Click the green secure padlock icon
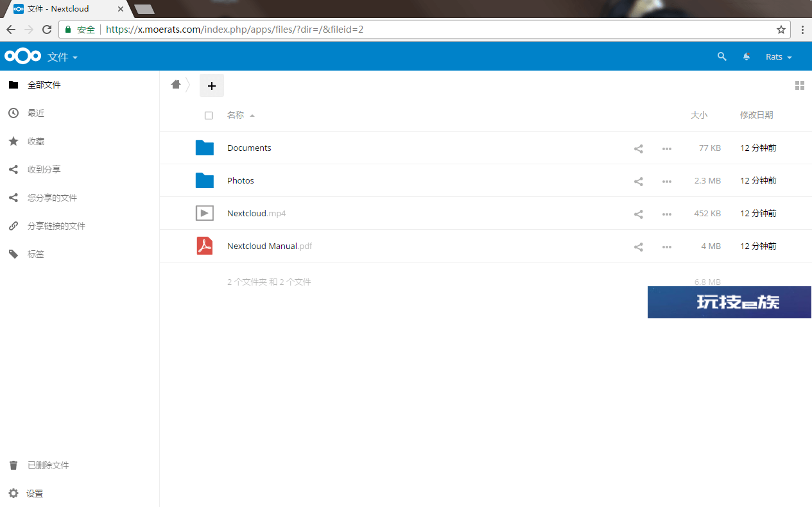 (68, 30)
